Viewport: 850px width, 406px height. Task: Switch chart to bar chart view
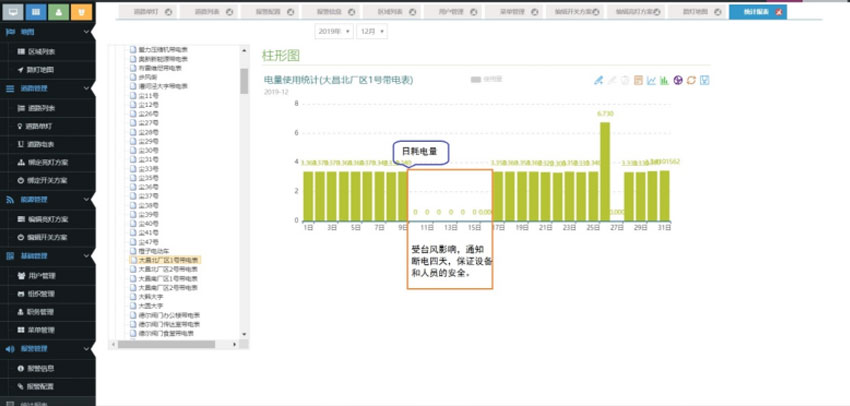point(664,80)
